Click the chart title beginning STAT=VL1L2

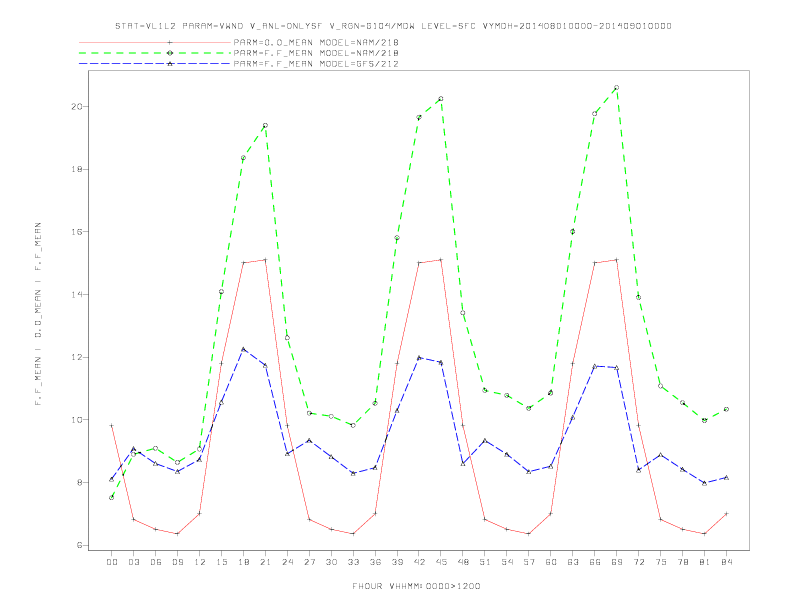pos(393,26)
